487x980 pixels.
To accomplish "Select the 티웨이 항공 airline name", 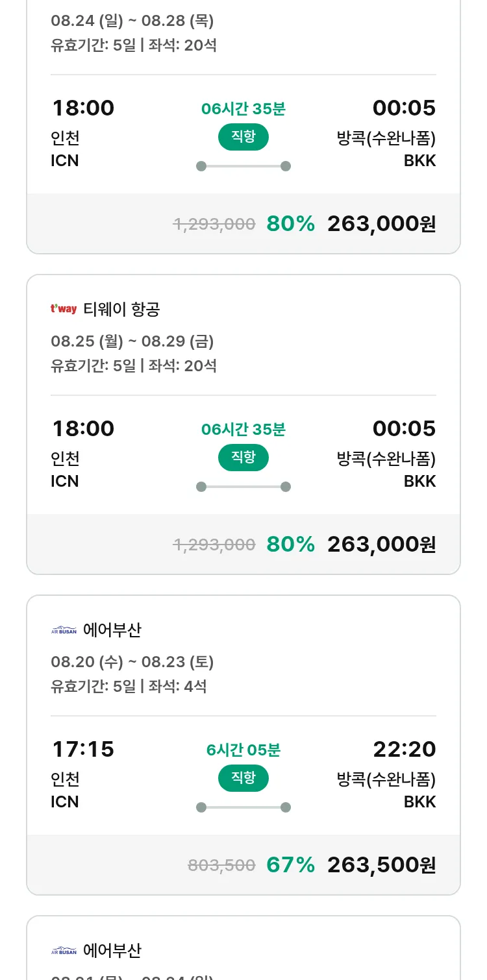I will pyautogui.click(x=121, y=310).
